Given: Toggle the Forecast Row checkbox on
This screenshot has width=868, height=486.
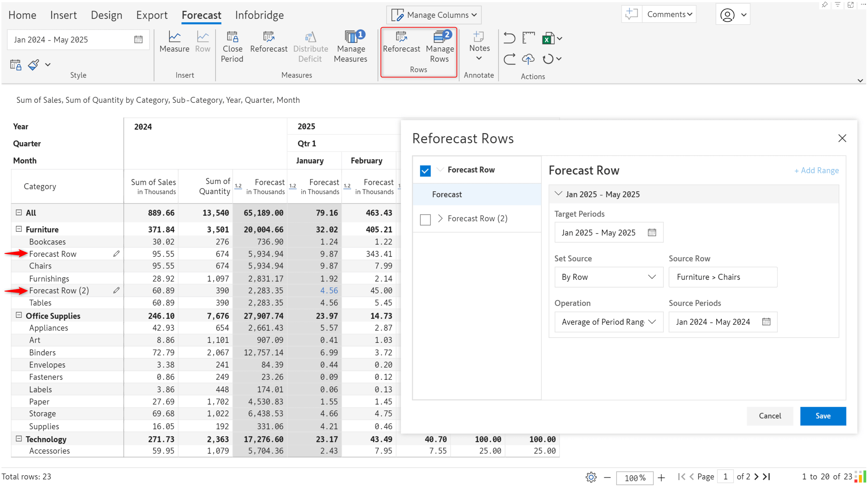Looking at the screenshot, I should point(425,170).
